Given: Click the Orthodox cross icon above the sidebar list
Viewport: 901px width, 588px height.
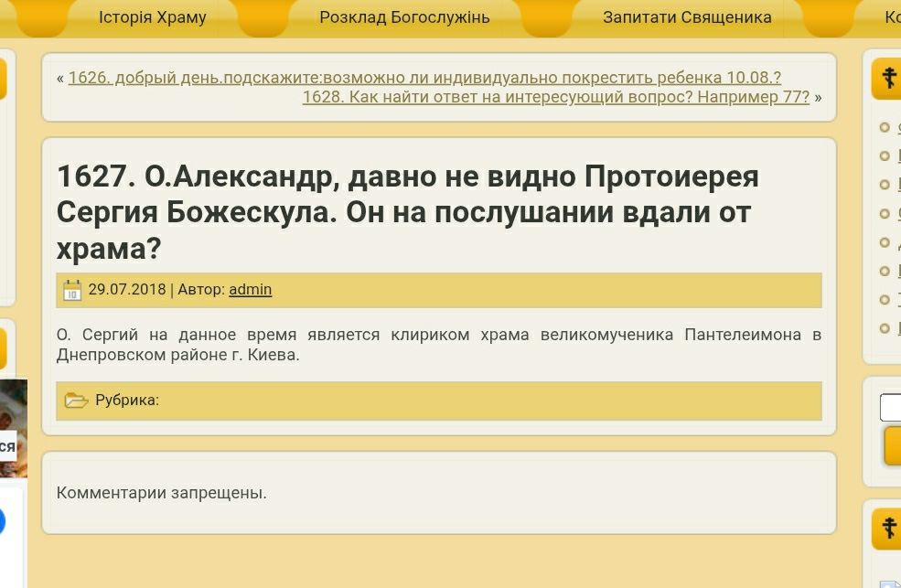Looking at the screenshot, I should 888,79.
